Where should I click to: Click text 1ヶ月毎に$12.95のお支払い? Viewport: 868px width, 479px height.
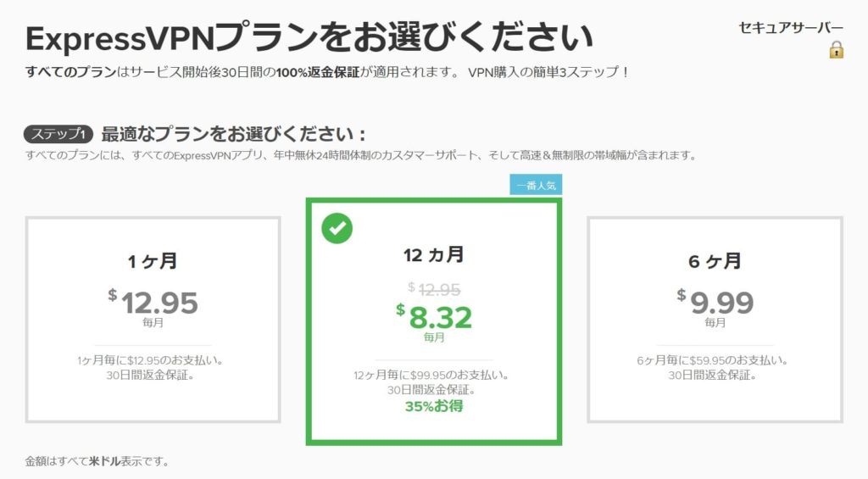tap(151, 360)
